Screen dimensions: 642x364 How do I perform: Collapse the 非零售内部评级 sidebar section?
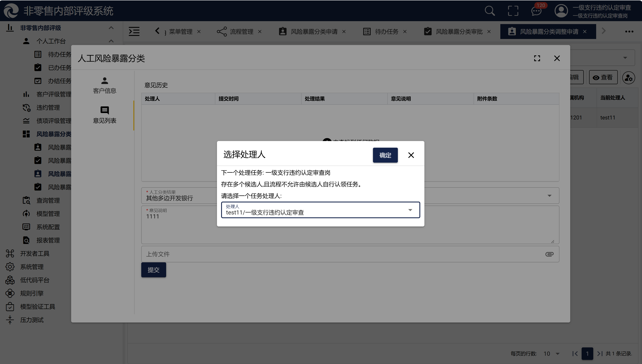point(111,28)
